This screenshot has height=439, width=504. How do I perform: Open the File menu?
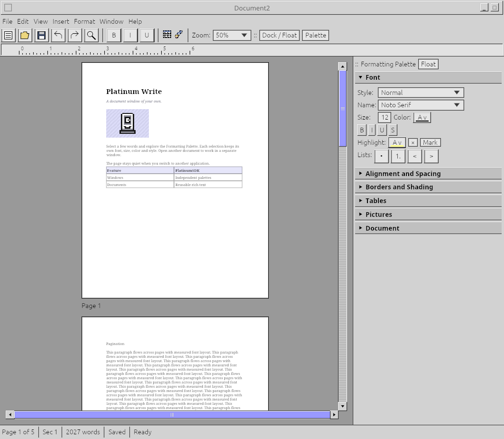[x=8, y=21]
